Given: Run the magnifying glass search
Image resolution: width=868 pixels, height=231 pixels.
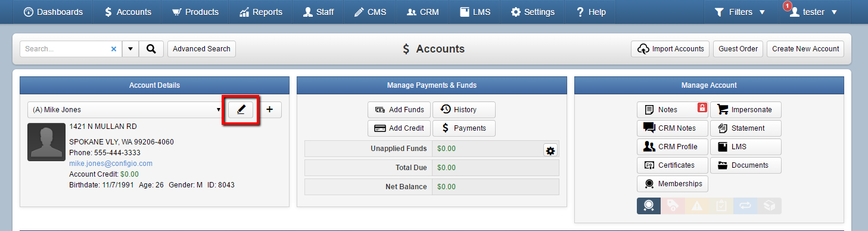Looking at the screenshot, I should tap(151, 49).
